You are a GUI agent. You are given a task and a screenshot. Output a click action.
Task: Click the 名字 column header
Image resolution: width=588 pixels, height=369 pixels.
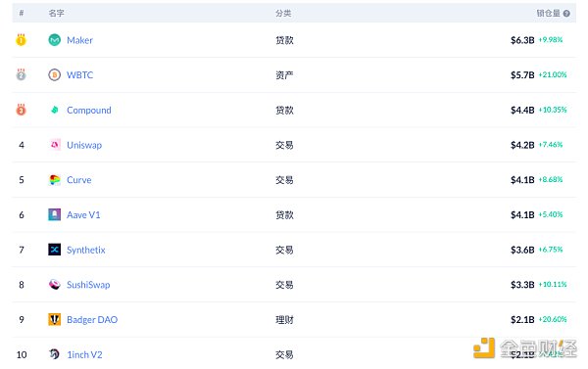point(56,14)
